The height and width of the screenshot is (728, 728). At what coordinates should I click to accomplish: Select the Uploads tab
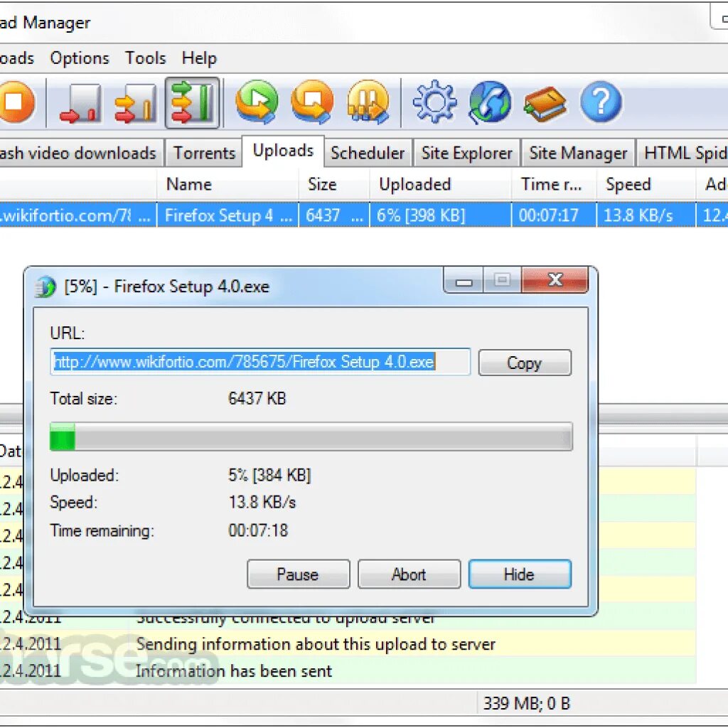point(283,151)
